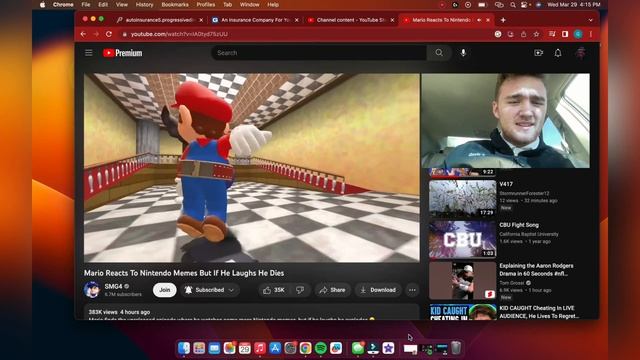Open the Profiles menu
Viewport: 640px width, 360px height.
[206, 5]
